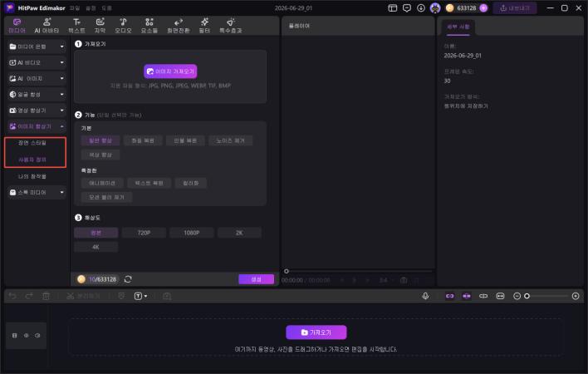Select the 2K resolution option

239,233
